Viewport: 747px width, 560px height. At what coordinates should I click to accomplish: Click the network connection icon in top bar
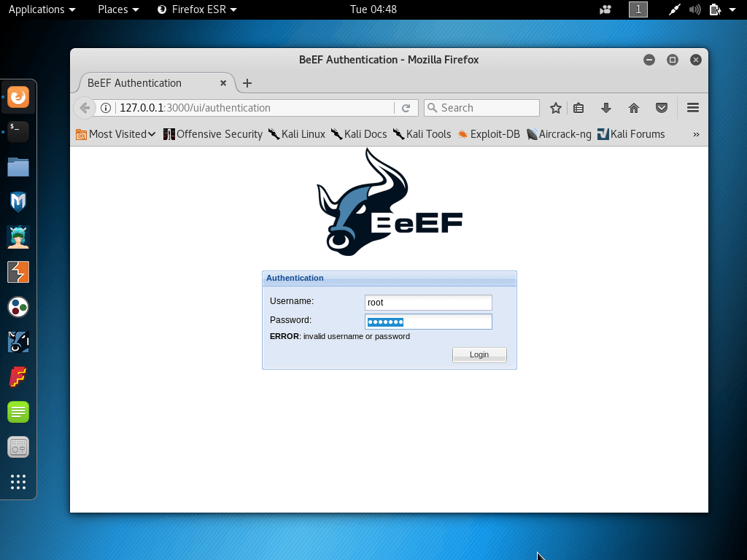pos(673,9)
